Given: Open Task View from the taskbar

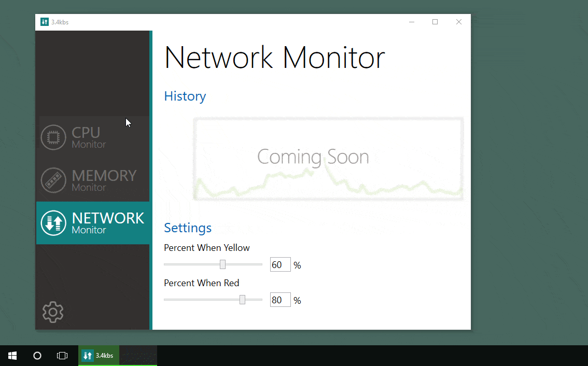Looking at the screenshot, I should 62,356.
